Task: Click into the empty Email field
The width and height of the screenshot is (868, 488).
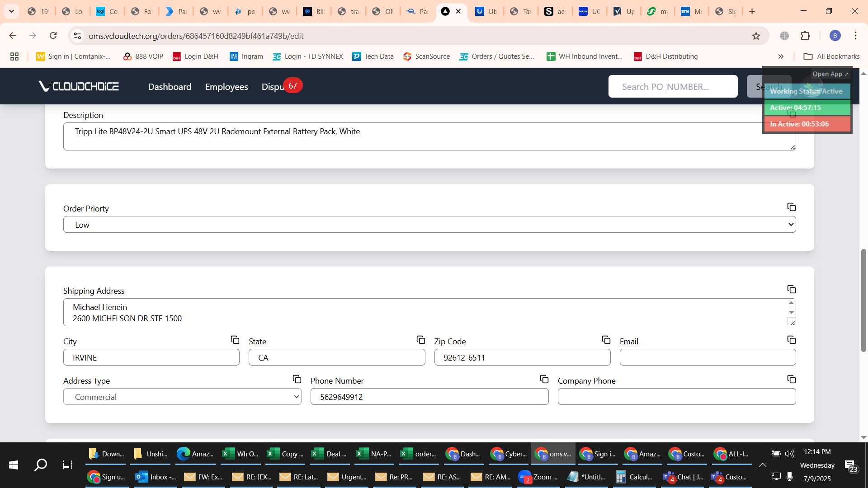Action: [708, 357]
